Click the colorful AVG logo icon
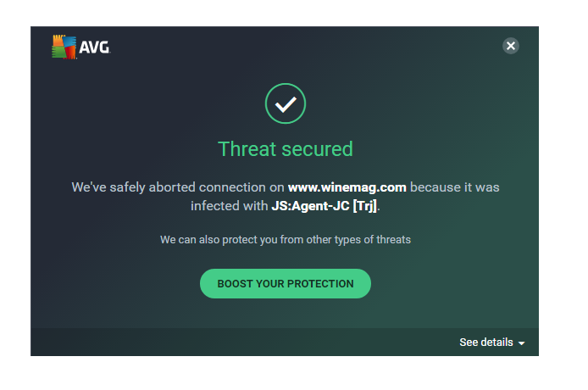The height and width of the screenshot is (390, 588). (x=64, y=47)
